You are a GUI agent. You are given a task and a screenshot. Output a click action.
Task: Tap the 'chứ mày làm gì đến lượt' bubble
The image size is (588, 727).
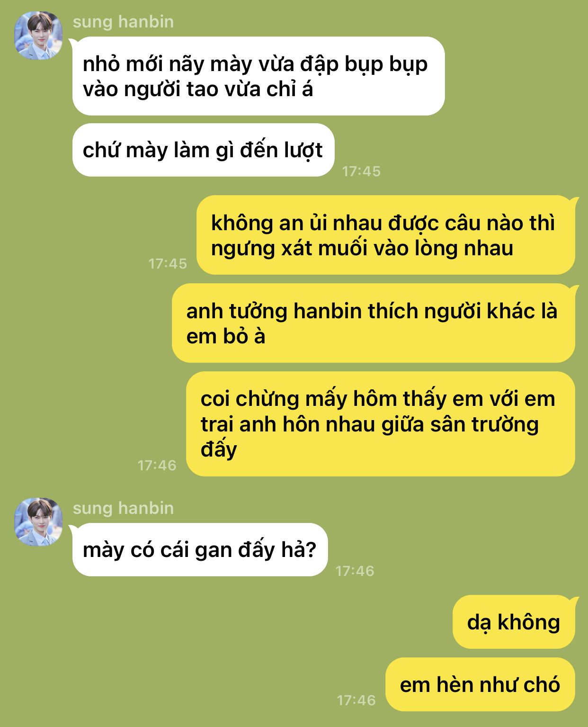tap(204, 150)
